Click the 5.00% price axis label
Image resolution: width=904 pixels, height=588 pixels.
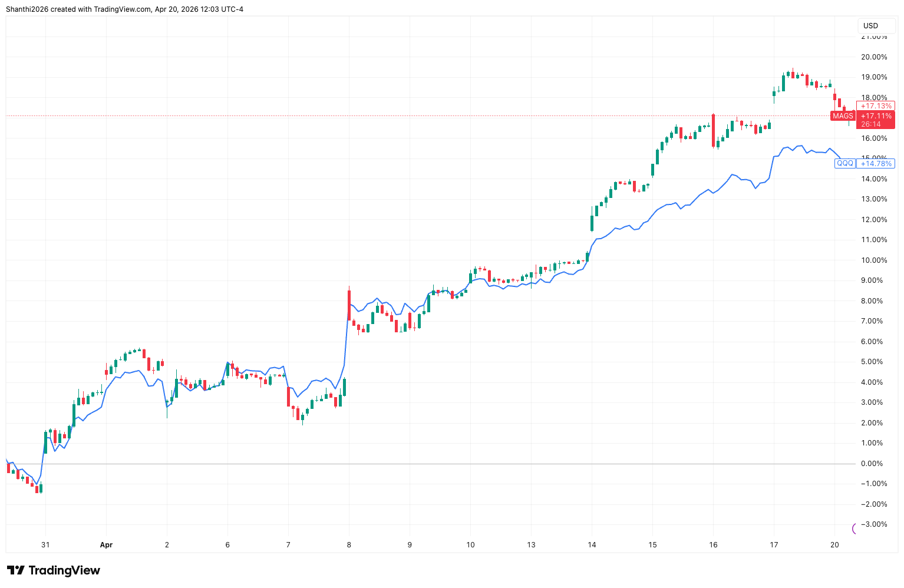[872, 362]
